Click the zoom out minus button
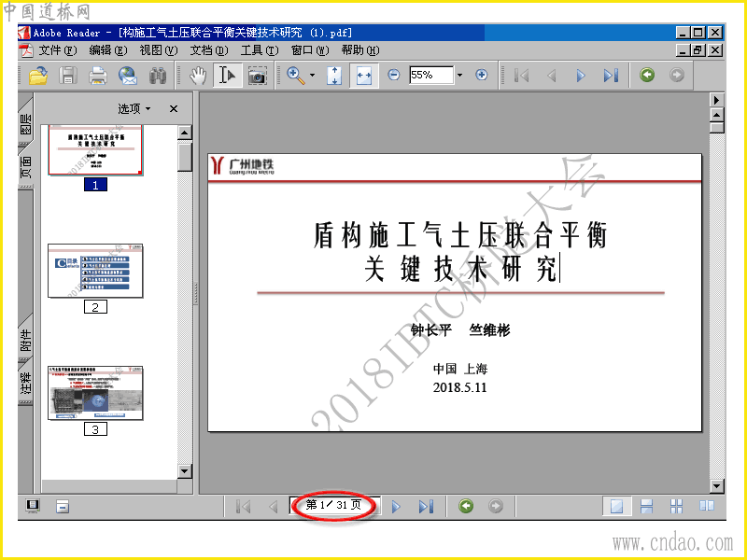 (393, 75)
